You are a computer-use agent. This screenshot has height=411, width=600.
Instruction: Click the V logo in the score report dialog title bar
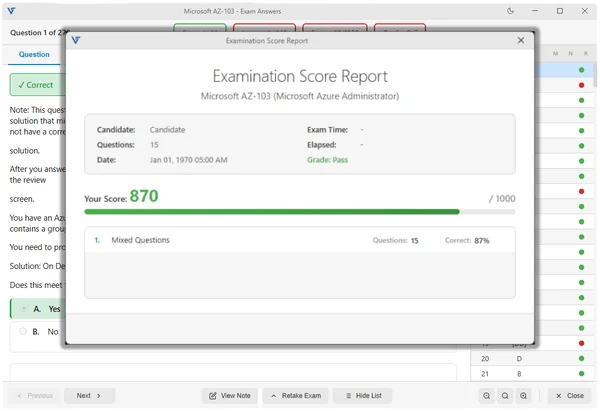[x=76, y=40]
